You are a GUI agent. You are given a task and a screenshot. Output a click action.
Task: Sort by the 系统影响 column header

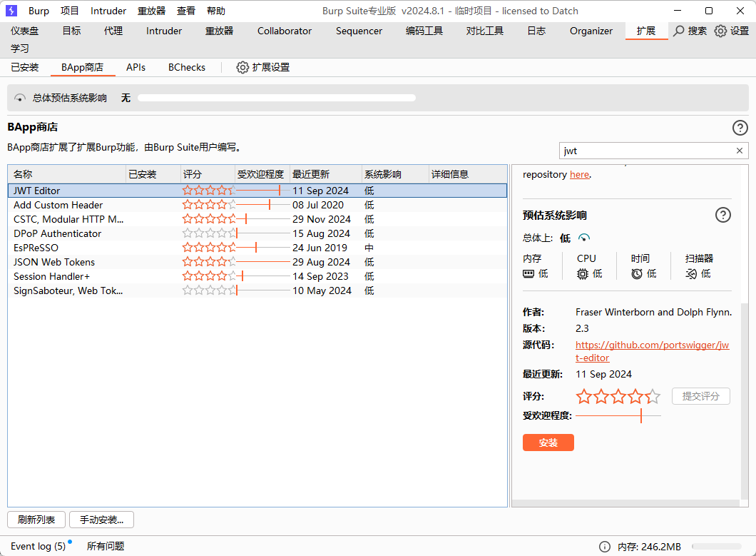click(x=395, y=174)
